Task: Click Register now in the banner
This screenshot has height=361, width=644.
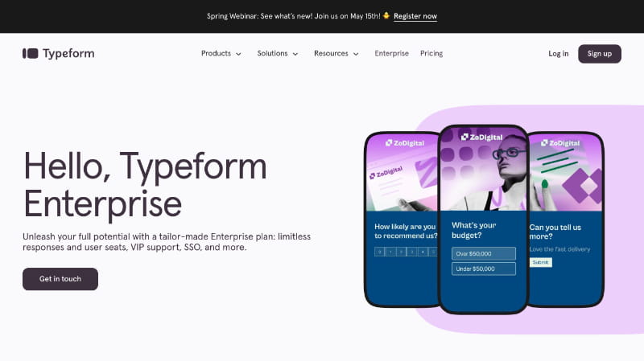Action: [x=415, y=16]
